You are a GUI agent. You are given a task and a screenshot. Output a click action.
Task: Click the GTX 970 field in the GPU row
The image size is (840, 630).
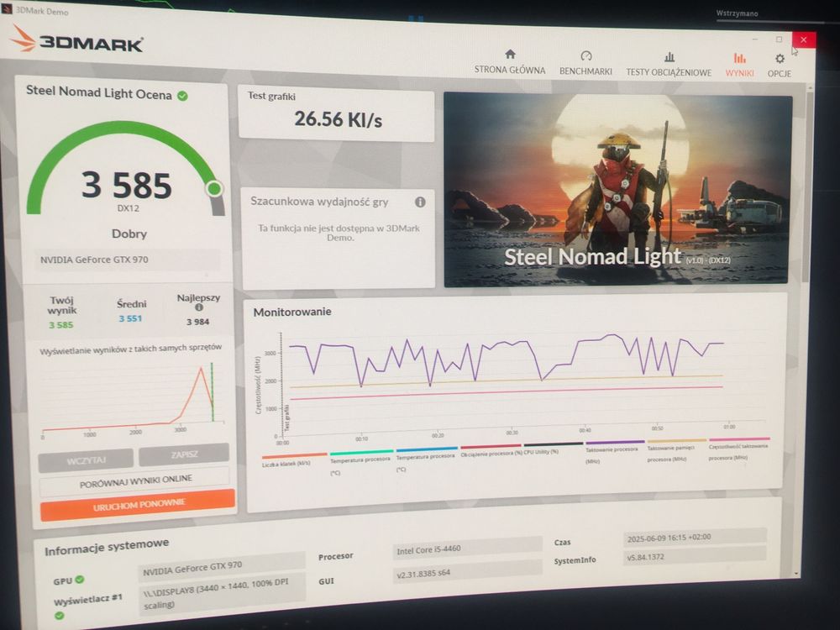click(x=221, y=567)
